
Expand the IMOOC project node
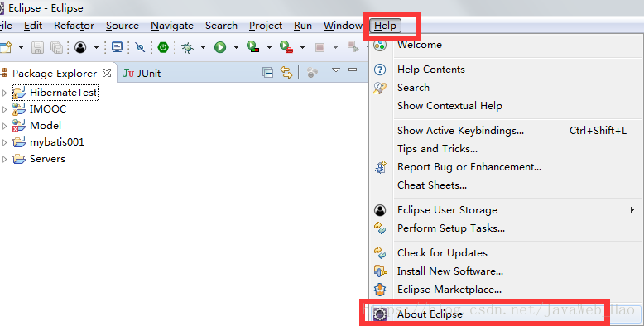pos(4,109)
